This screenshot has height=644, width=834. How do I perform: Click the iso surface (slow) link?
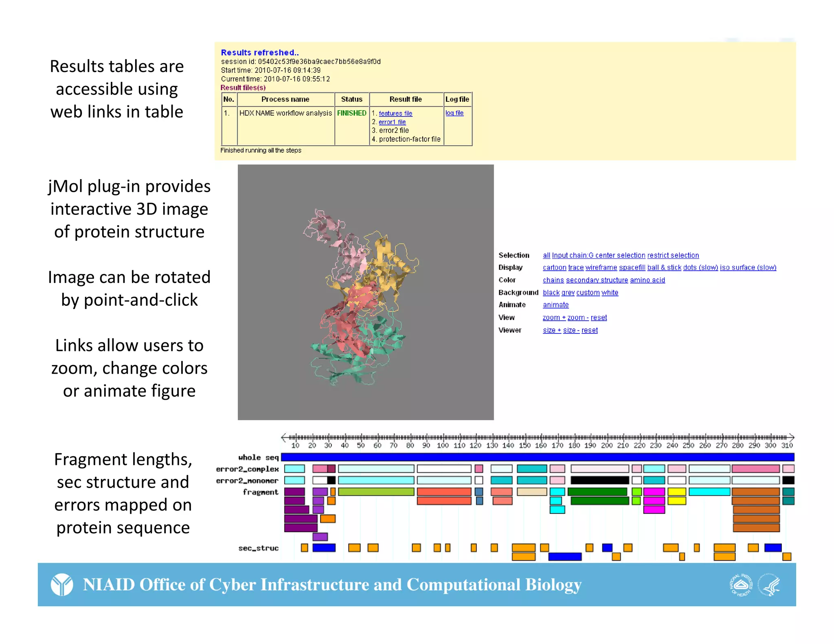pos(748,267)
